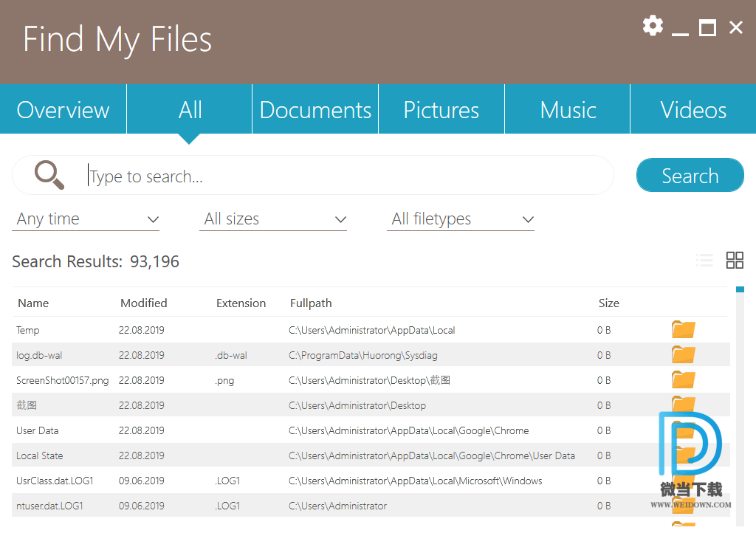The height and width of the screenshot is (533, 756).
Task: Sort results by Name column header
Action: coord(33,303)
